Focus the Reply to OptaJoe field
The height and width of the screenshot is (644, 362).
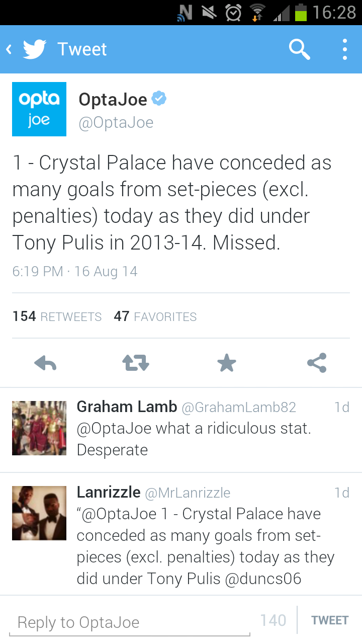tap(129, 622)
